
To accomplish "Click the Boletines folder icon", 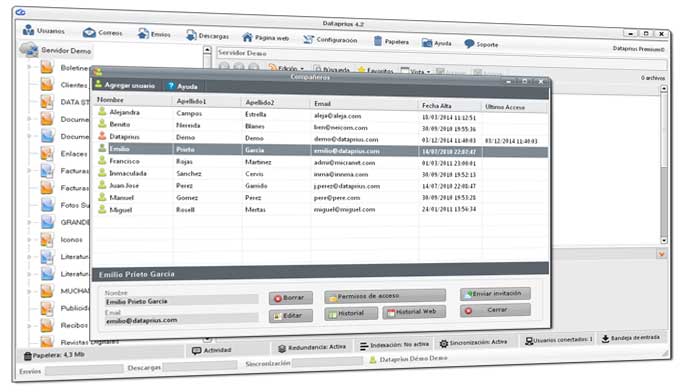I will pos(47,67).
